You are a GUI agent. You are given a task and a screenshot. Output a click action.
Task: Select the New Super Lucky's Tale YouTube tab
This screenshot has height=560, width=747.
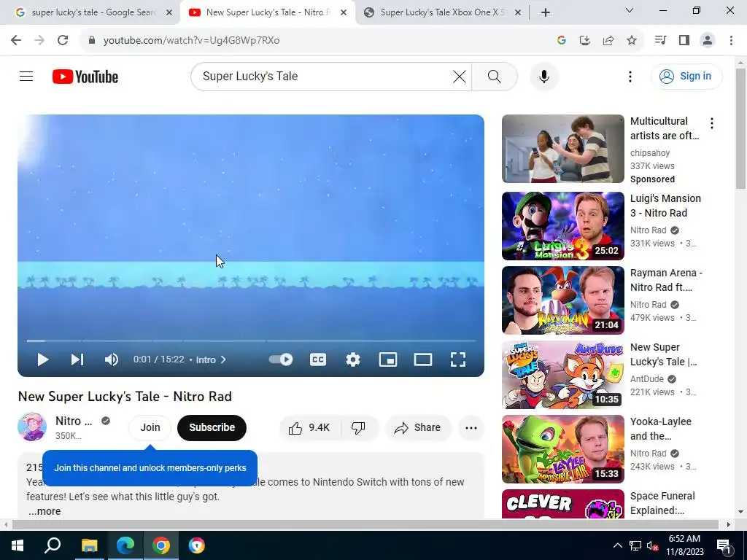point(268,12)
